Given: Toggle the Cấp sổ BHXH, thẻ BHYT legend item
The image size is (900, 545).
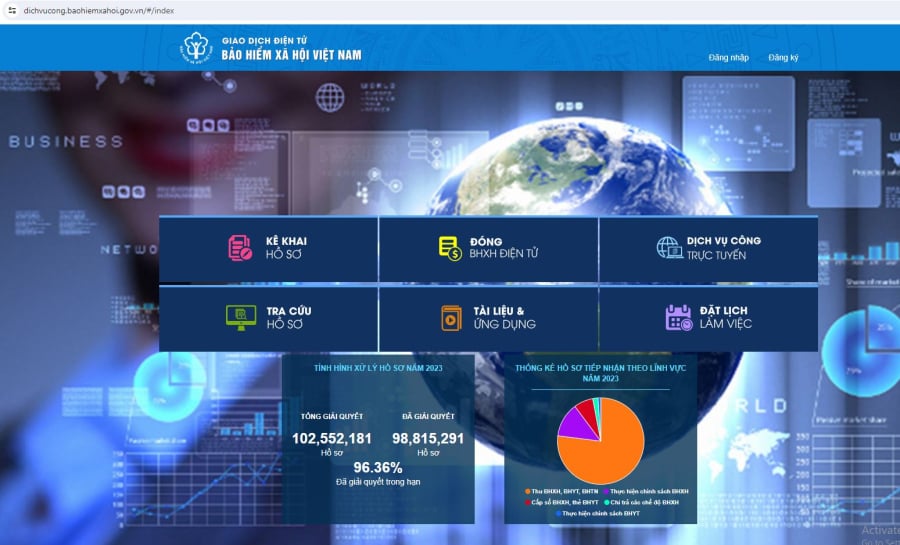Looking at the screenshot, I should point(561,503).
